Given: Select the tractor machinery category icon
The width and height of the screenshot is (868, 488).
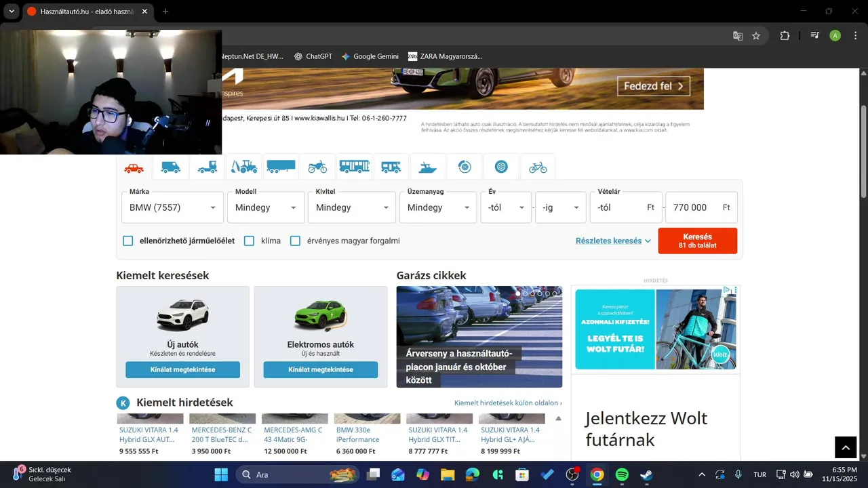Looking at the screenshot, I should click(244, 167).
